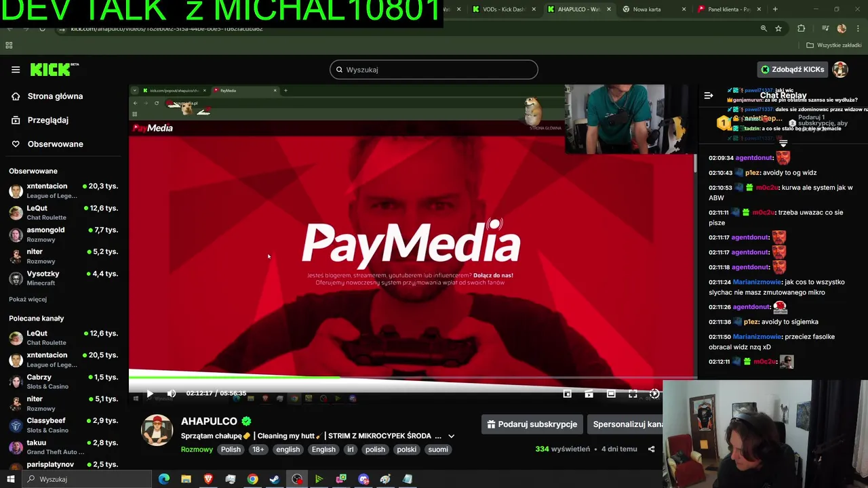This screenshot has width=868, height=488.
Task: Open the Rozmowy category link below title
Action: (x=197, y=449)
